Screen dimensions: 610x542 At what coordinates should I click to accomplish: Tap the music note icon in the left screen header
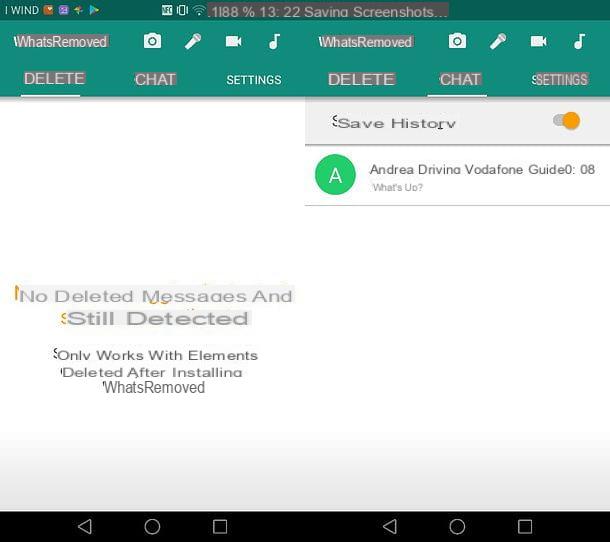click(x=275, y=41)
